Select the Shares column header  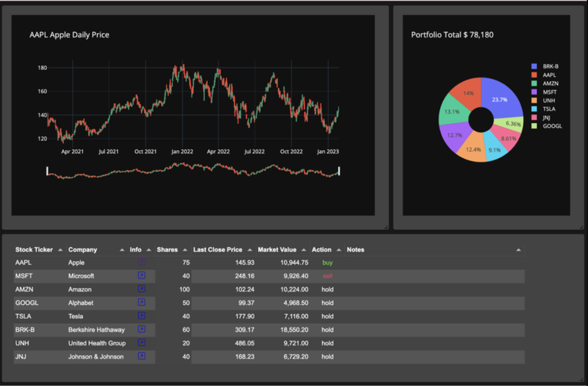pyautogui.click(x=167, y=249)
